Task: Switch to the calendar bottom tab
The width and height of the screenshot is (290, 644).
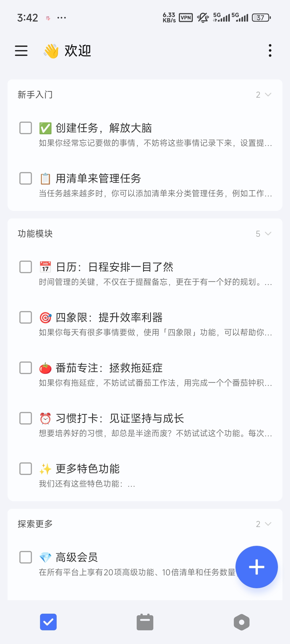Action: [145, 622]
